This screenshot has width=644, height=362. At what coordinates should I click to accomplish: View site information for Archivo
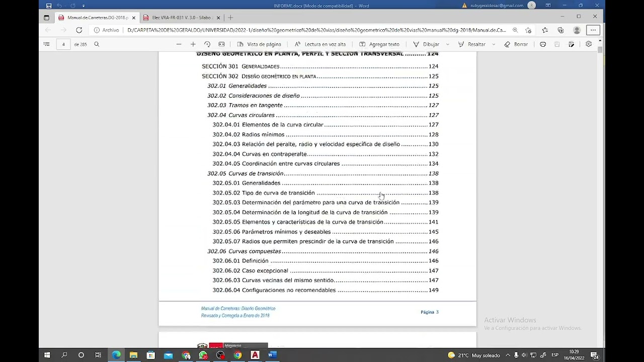tap(107, 30)
